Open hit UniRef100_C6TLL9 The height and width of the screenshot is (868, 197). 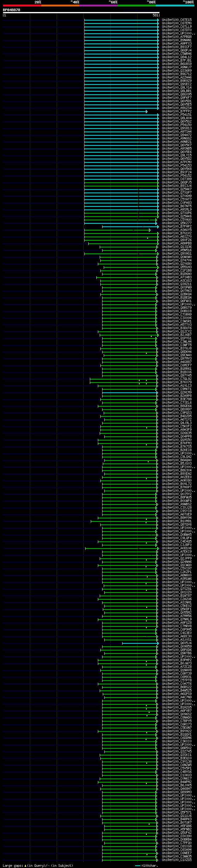(177, 26)
